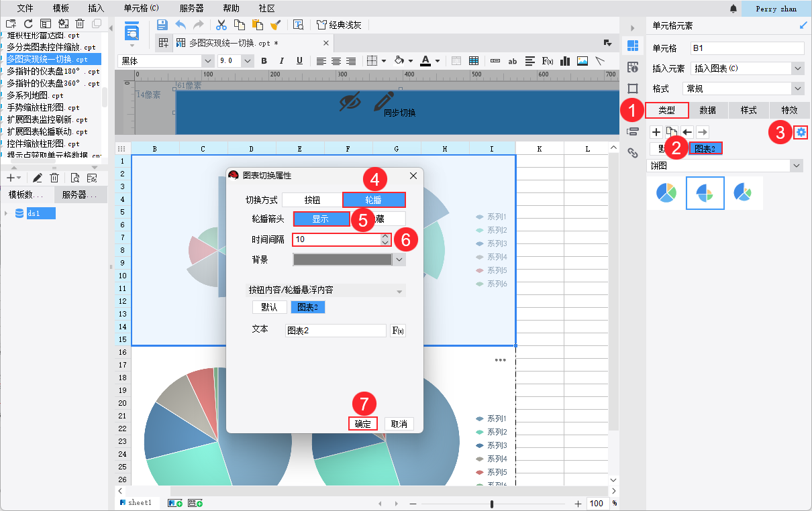Open the font name dropdown 黑体

pos(166,61)
